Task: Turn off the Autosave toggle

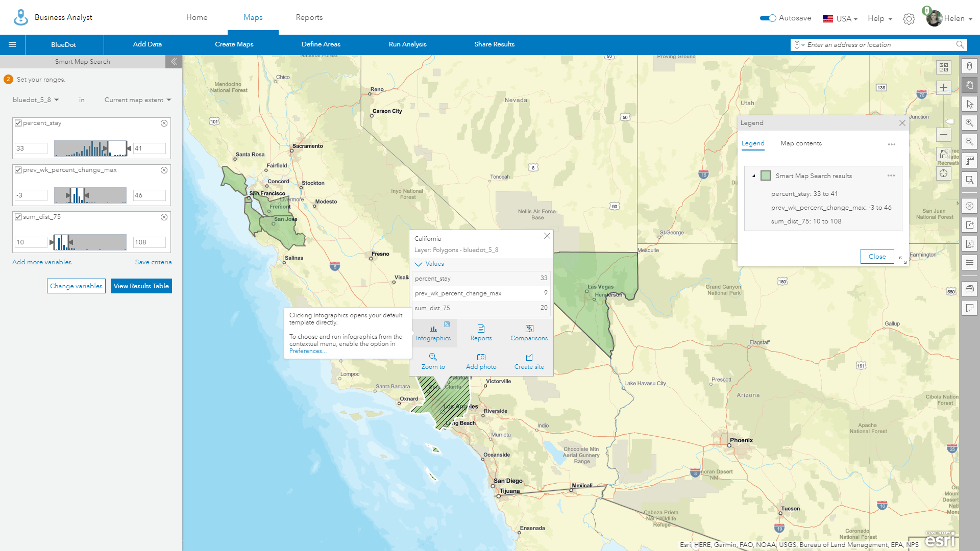Action: coord(768,18)
